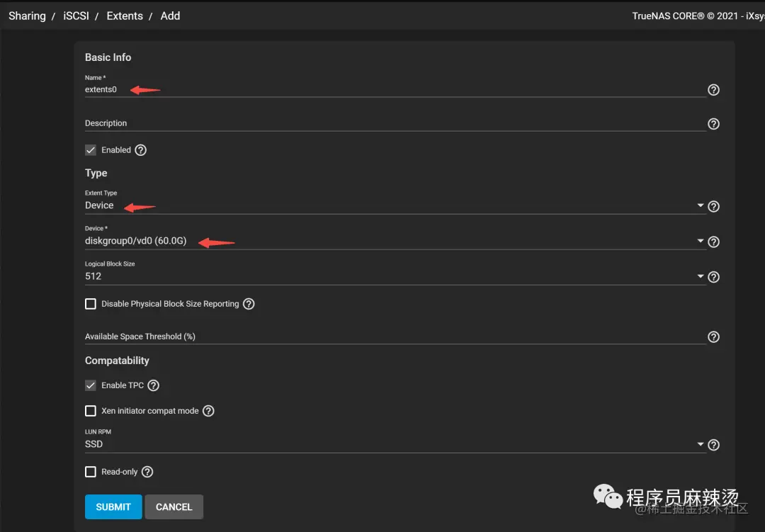
Task: Enable Xen initiator compat mode
Action: tap(91, 411)
